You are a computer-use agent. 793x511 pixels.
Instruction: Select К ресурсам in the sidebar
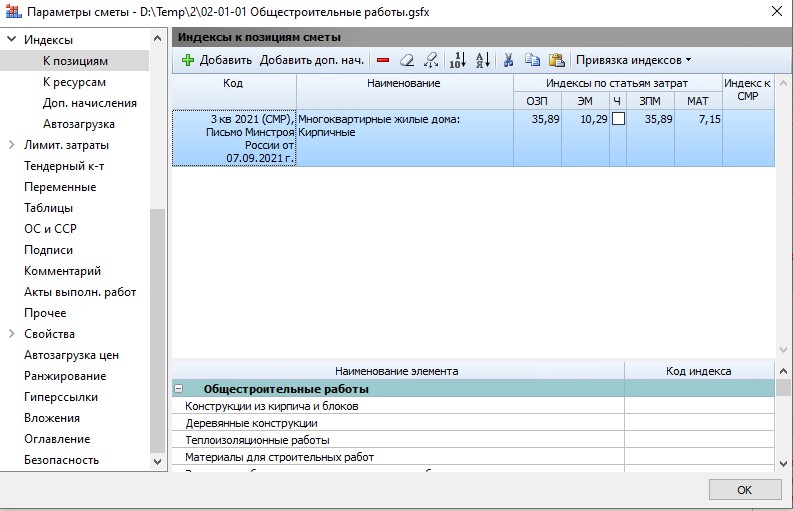74,82
